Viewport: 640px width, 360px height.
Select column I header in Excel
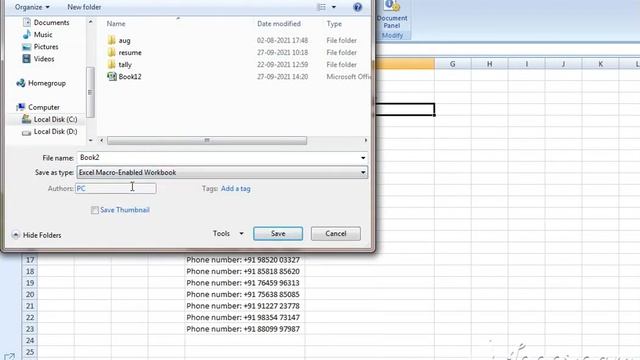tap(527, 64)
